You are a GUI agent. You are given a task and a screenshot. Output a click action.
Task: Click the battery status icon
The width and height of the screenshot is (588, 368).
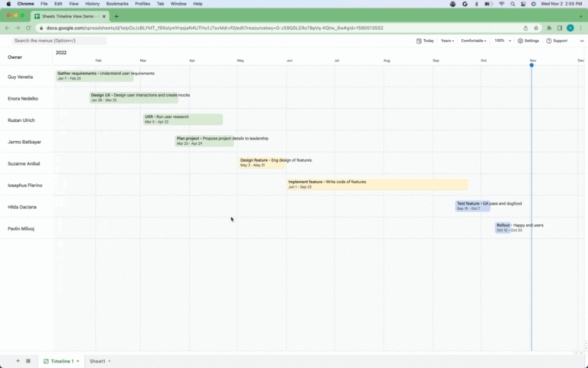(x=488, y=4)
